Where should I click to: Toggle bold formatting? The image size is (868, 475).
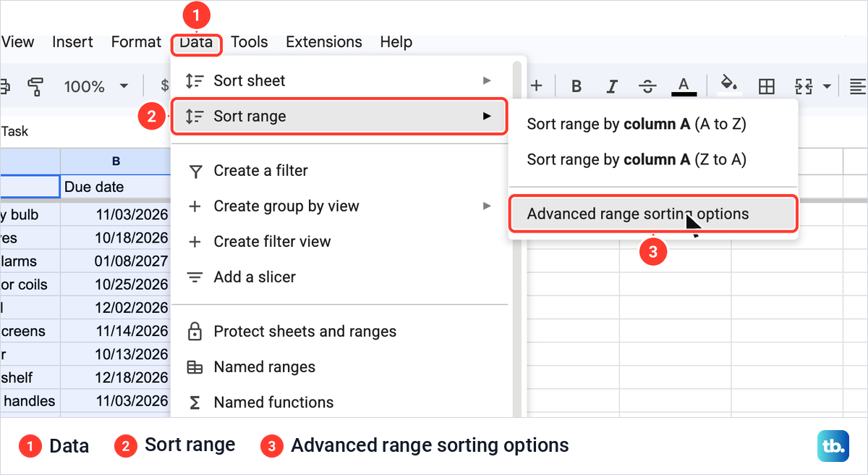coord(576,87)
